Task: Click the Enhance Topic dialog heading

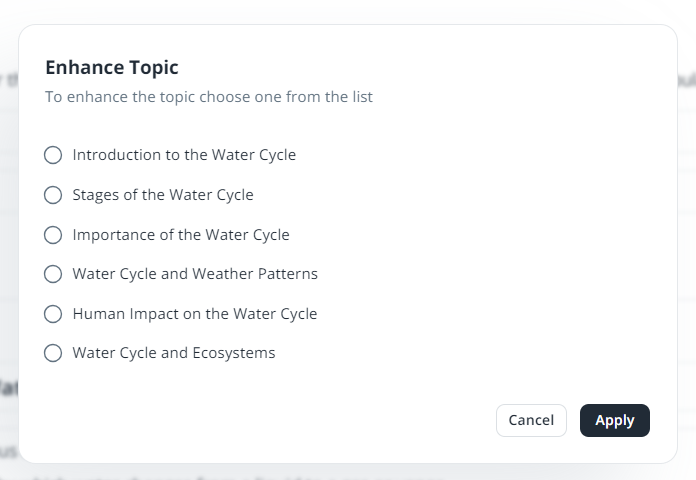Action: point(112,68)
